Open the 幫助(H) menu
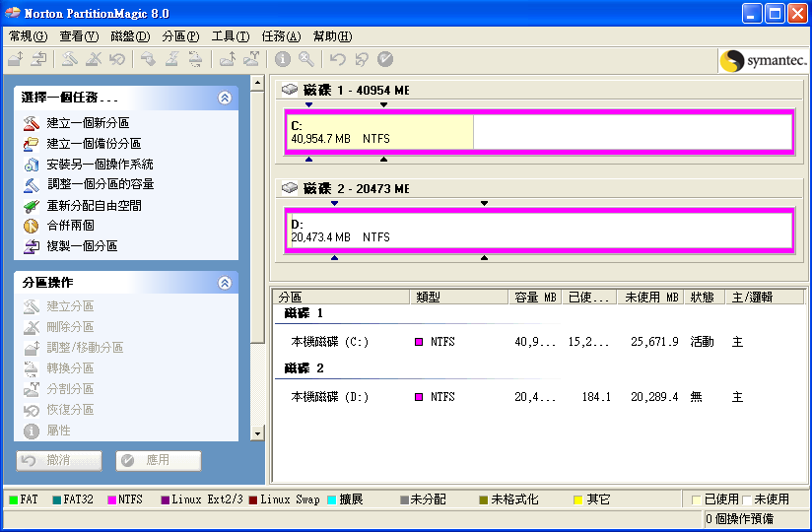Image resolution: width=812 pixels, height=532 pixels. pos(332,36)
